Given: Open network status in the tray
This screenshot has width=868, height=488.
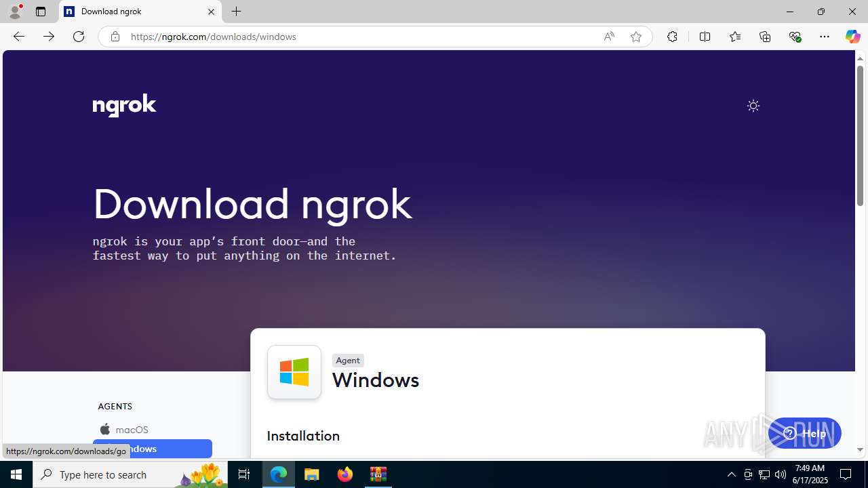Looking at the screenshot, I should pyautogui.click(x=764, y=474).
